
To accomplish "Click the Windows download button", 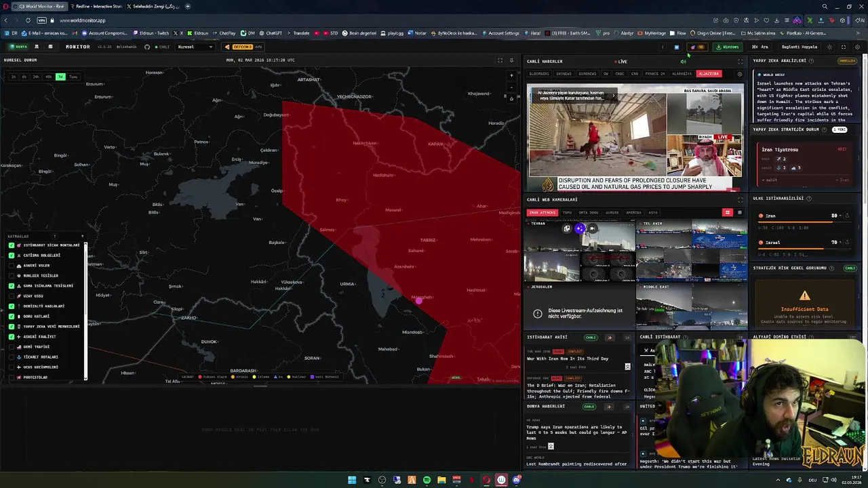I will [727, 47].
